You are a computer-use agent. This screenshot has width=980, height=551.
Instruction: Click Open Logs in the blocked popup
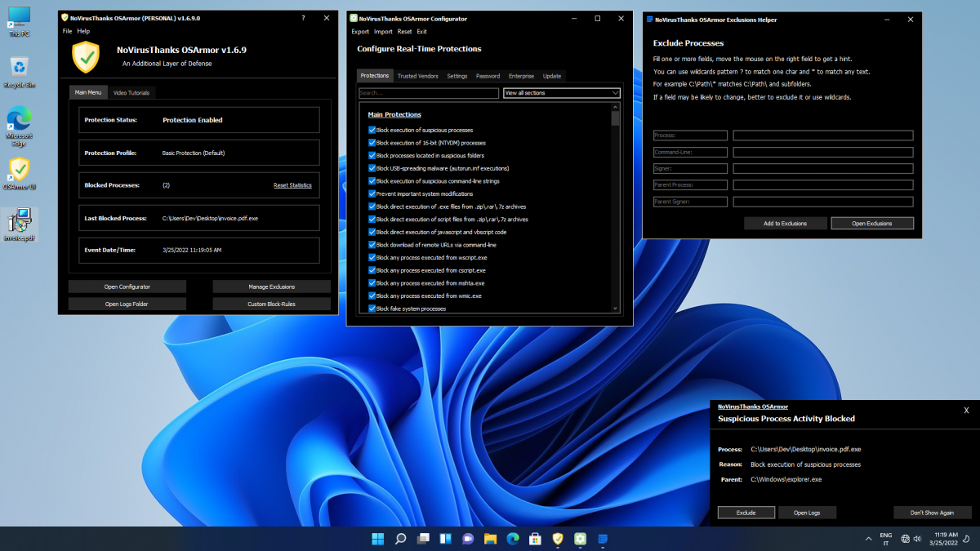(807, 513)
